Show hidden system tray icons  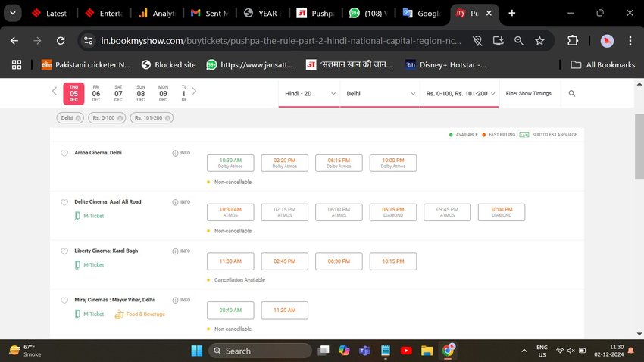pos(524,351)
